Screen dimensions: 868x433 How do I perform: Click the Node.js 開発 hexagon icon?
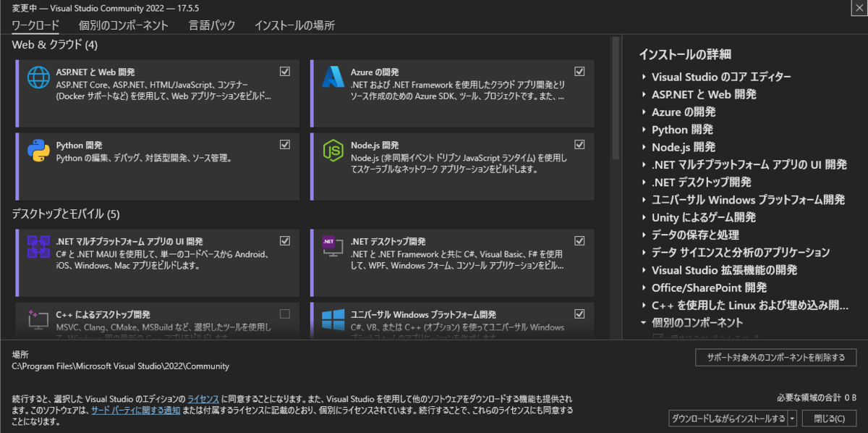[x=333, y=150]
